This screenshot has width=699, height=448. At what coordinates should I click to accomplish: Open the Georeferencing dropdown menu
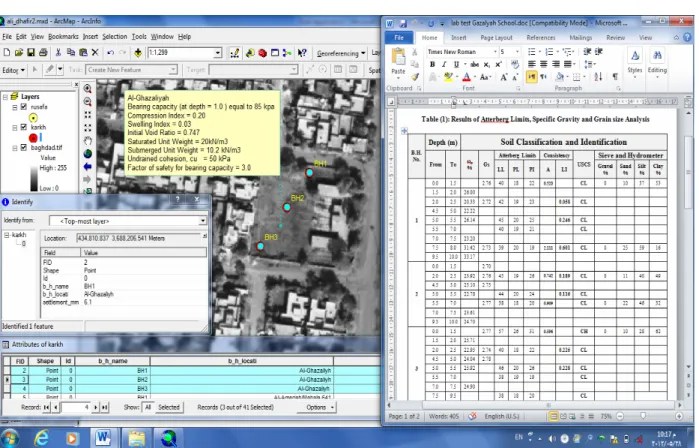click(341, 53)
